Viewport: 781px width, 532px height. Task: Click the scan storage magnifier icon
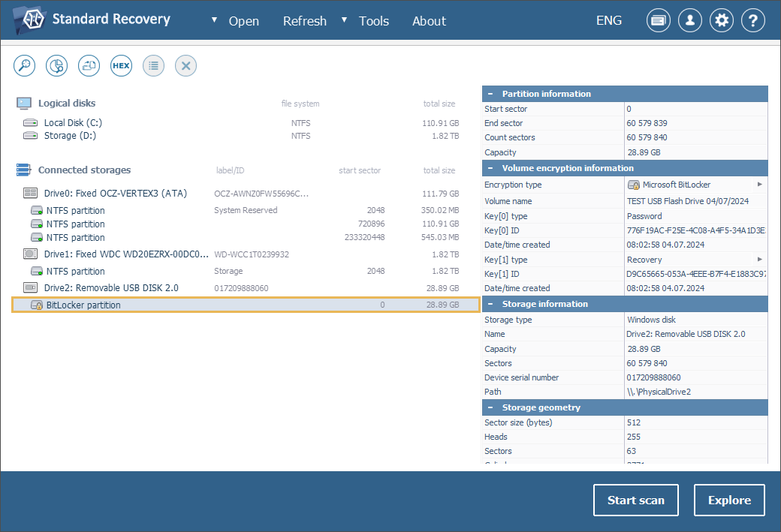pos(25,65)
